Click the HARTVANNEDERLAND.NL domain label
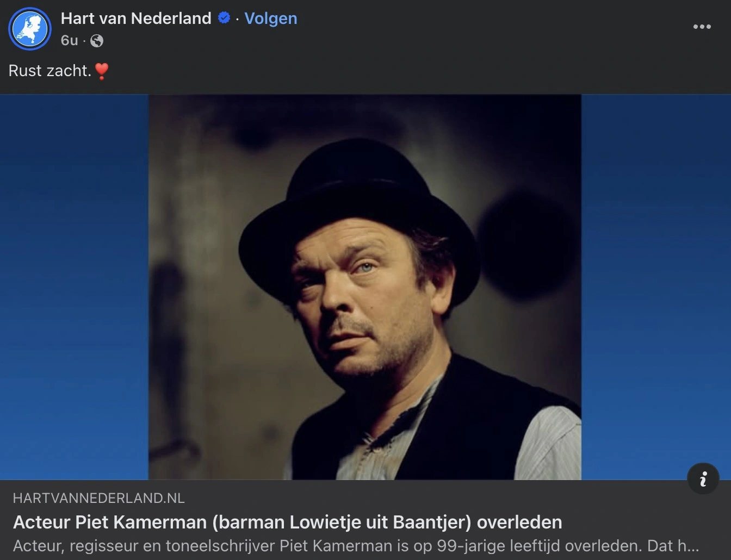Image resolution: width=731 pixels, height=560 pixels. pyautogui.click(x=98, y=498)
